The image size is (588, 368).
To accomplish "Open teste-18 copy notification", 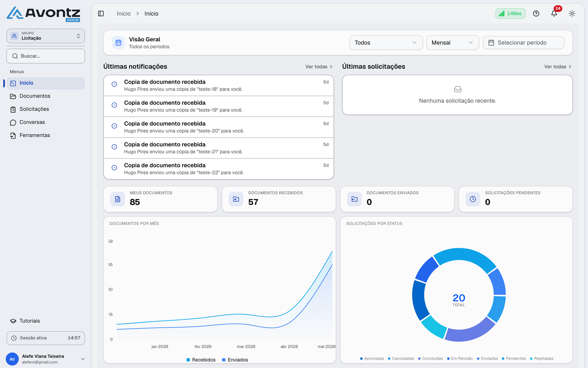I will [x=219, y=86].
